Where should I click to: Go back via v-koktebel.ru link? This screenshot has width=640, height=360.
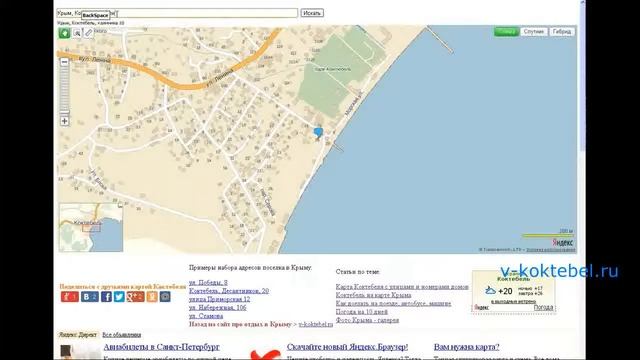(x=316, y=324)
